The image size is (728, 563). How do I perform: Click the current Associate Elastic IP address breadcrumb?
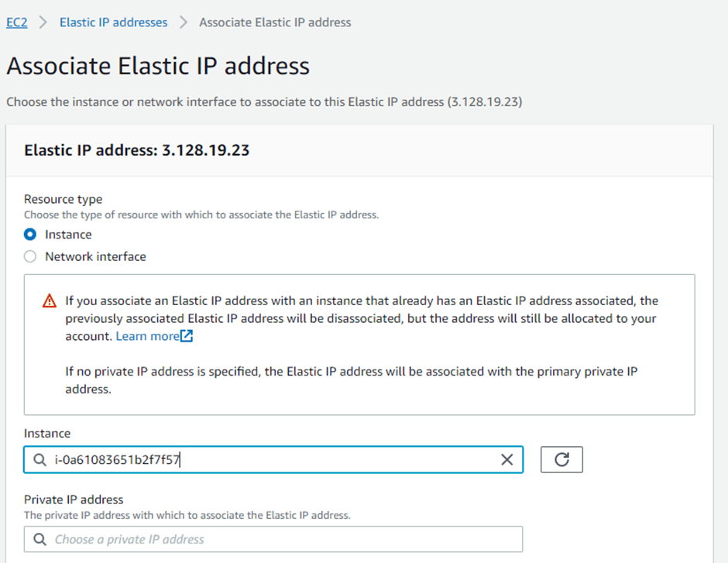[x=275, y=22]
